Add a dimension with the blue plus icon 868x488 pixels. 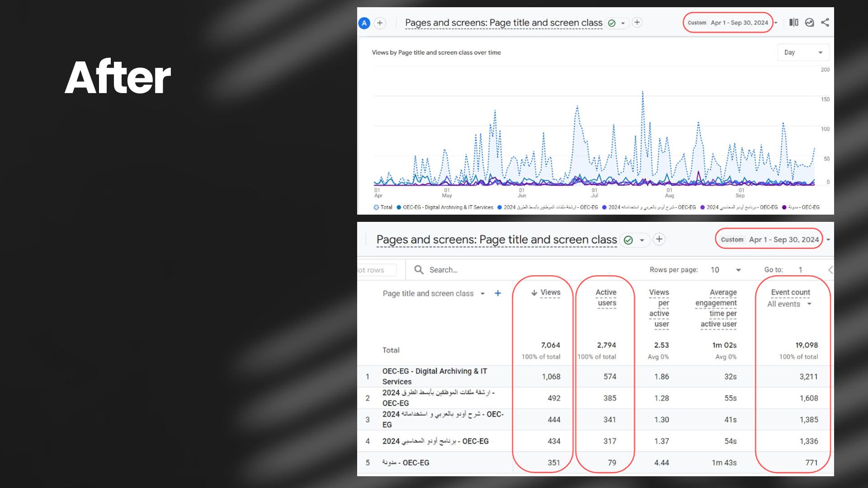[x=498, y=293]
